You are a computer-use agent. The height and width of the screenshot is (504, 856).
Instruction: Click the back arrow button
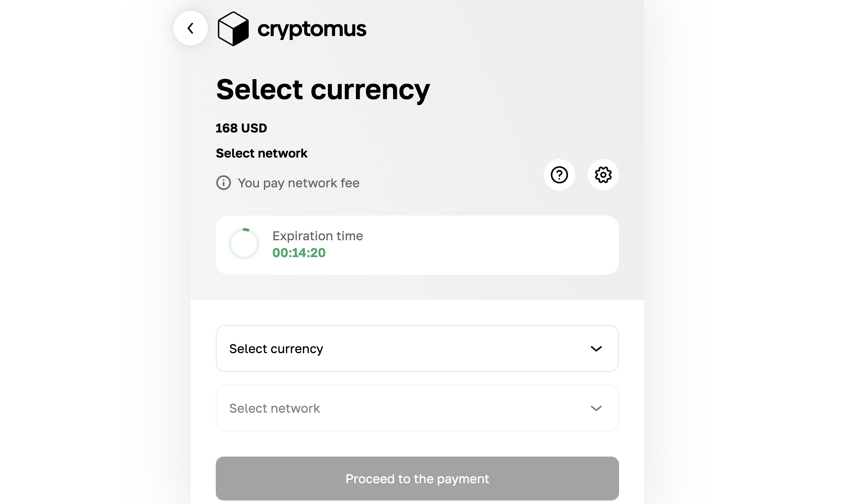[x=191, y=28]
